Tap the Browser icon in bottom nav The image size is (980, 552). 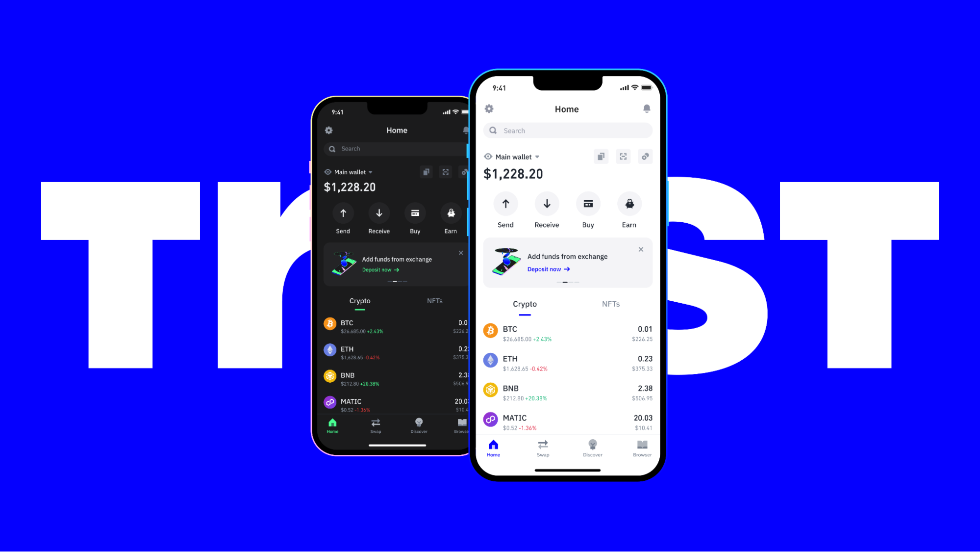(x=642, y=447)
